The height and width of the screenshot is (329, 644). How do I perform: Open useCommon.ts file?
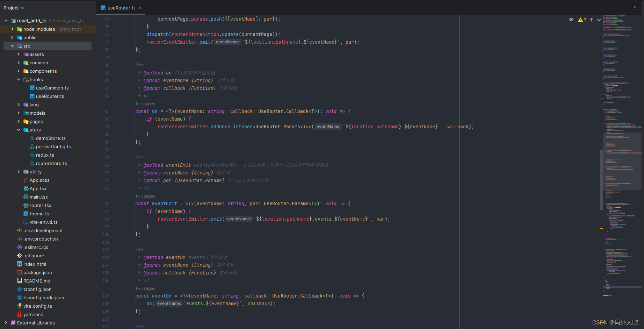point(52,88)
